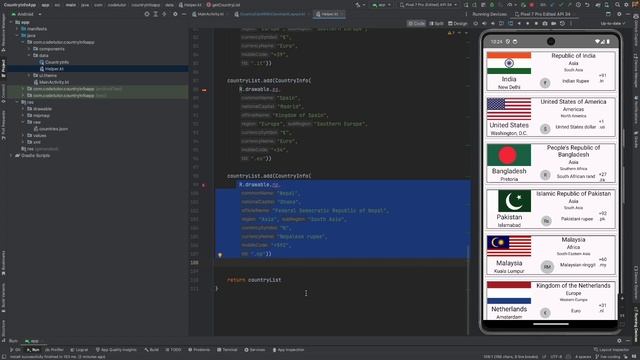Open the Logcat tool window

[x=79, y=350]
